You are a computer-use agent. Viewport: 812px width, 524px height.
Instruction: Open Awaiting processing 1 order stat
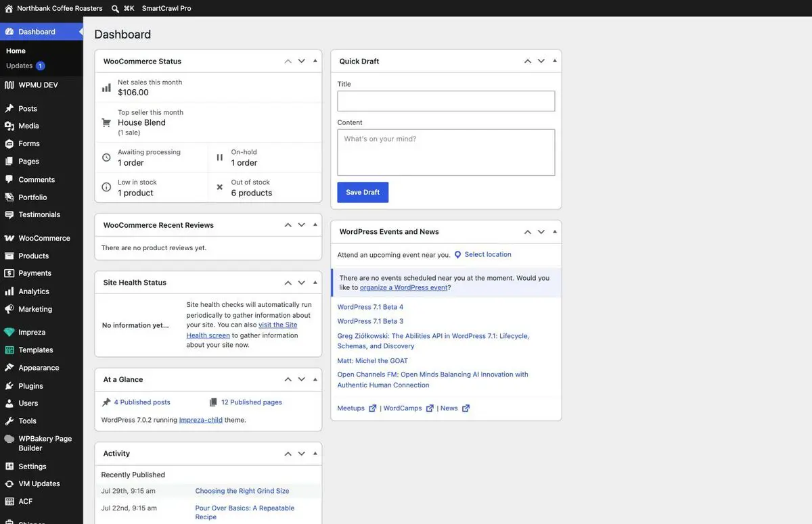152,158
